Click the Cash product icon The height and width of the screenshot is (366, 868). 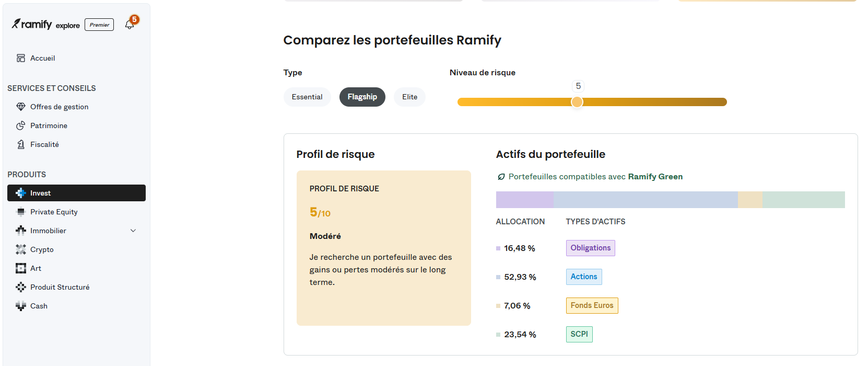tap(21, 306)
